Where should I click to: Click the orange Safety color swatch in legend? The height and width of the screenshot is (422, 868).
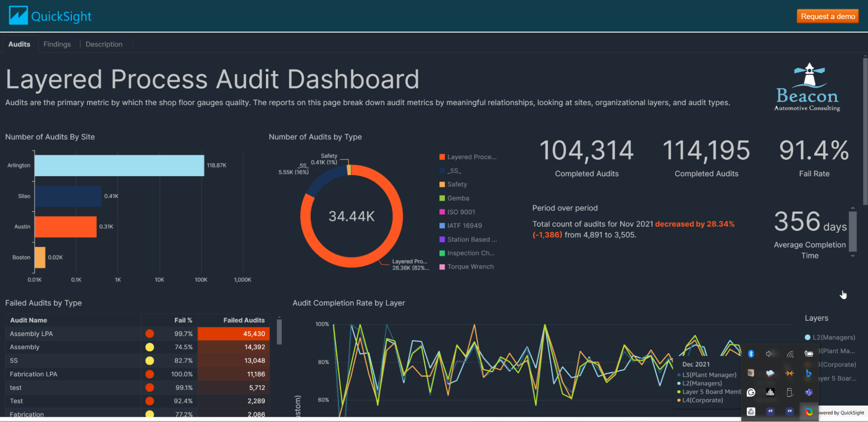[x=442, y=185]
